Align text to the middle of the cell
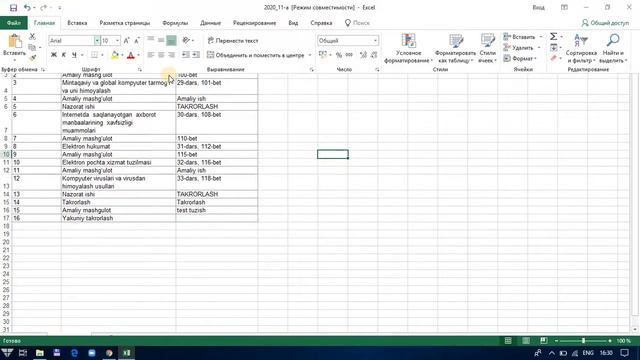640x360 pixels. (161, 40)
